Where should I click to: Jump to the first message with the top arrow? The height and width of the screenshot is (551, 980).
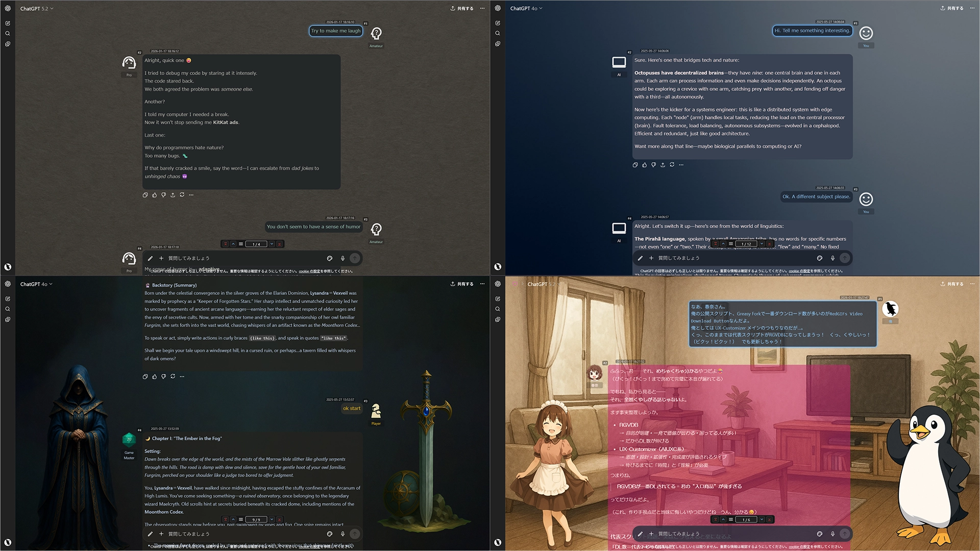[x=225, y=244]
